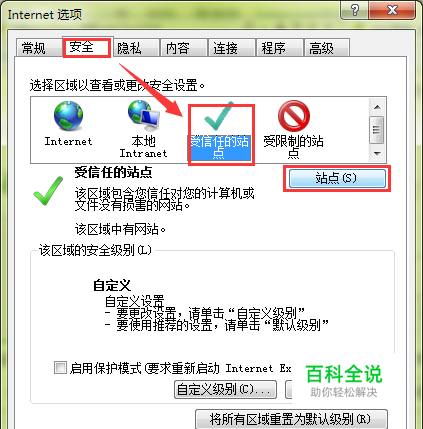Screen dimensions: 423x429
Task: Click 将所有区域重置为默认级别(R) button
Action: pos(291,419)
